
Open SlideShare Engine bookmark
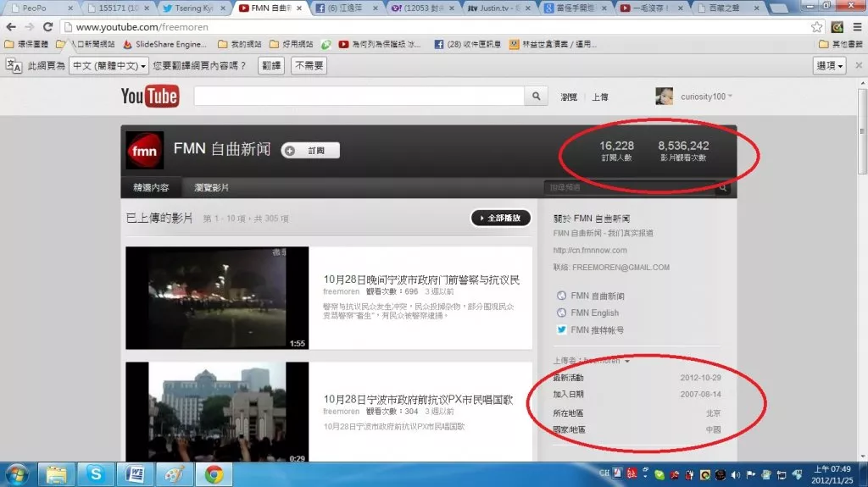(165, 44)
